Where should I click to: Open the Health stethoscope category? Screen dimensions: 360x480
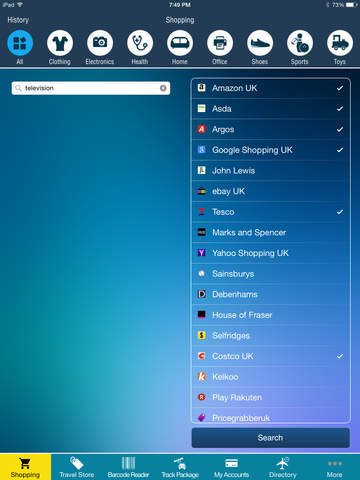(140, 43)
